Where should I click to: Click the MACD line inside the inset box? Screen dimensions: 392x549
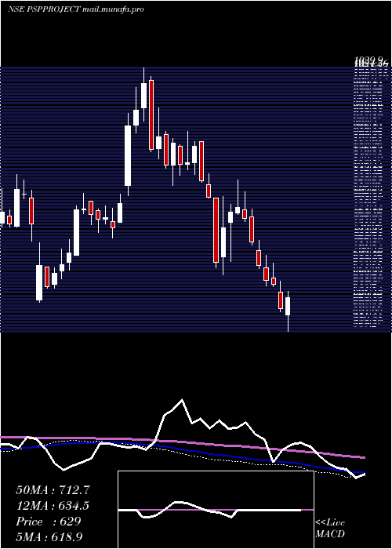click(x=210, y=510)
